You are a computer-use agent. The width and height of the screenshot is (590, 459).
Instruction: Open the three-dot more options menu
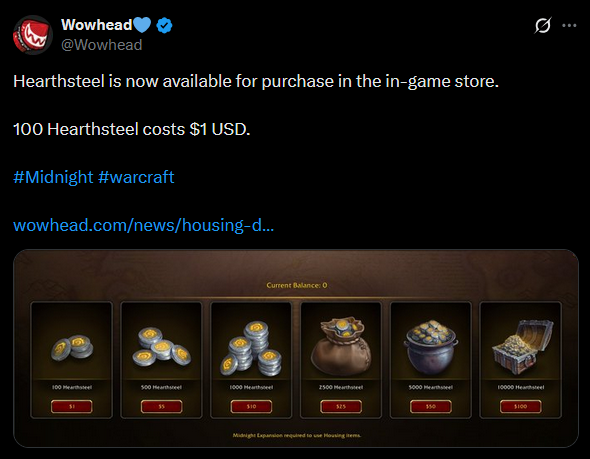[569, 25]
